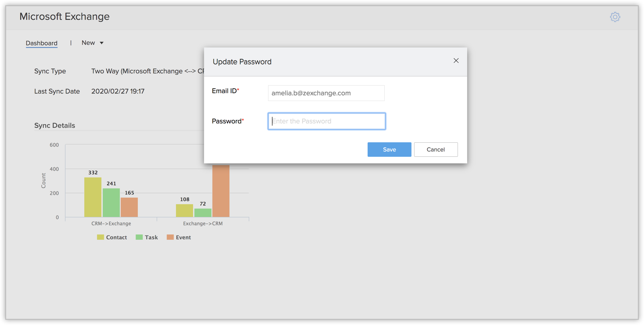Viewport: 644px width, 325px height.
Task: Click the Microsoft Exchange page title
Action: pos(64,17)
